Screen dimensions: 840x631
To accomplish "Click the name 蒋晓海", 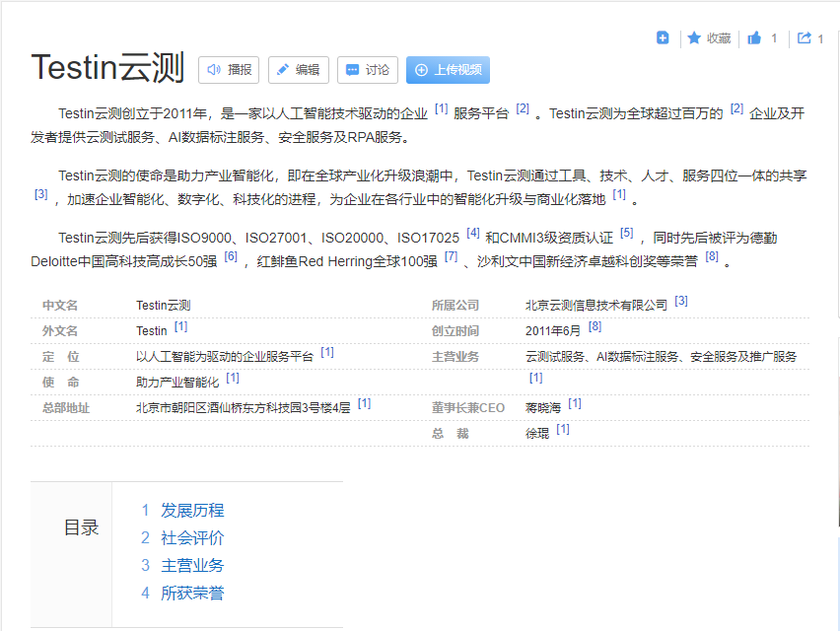I will [x=542, y=408].
